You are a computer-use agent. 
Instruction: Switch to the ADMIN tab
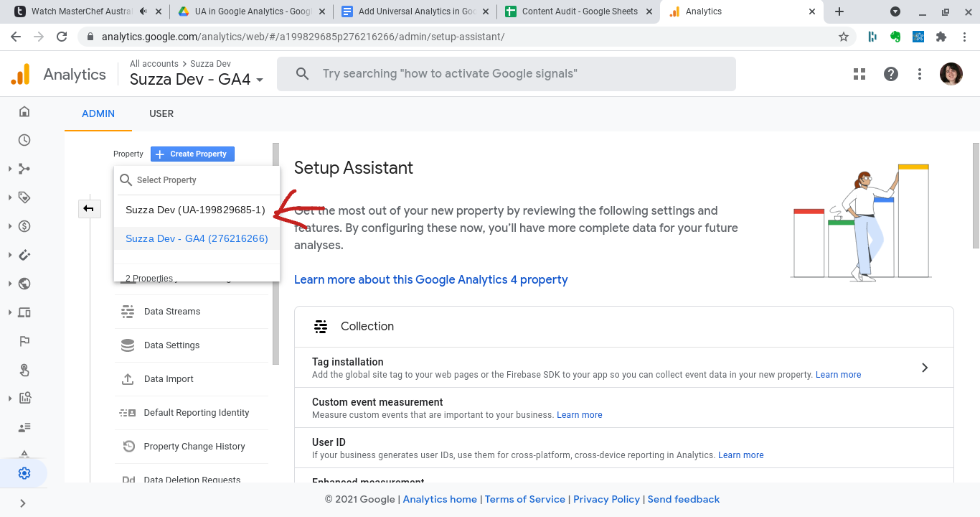click(98, 113)
